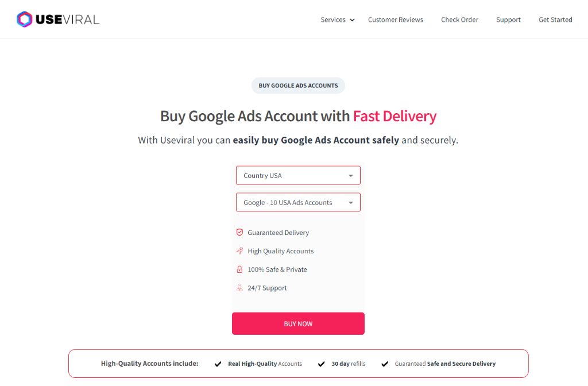Image resolution: width=588 pixels, height=386 pixels.
Task: Click the BUY GOOGLE ADS ACCOUNTS pill badge
Action: [298, 86]
